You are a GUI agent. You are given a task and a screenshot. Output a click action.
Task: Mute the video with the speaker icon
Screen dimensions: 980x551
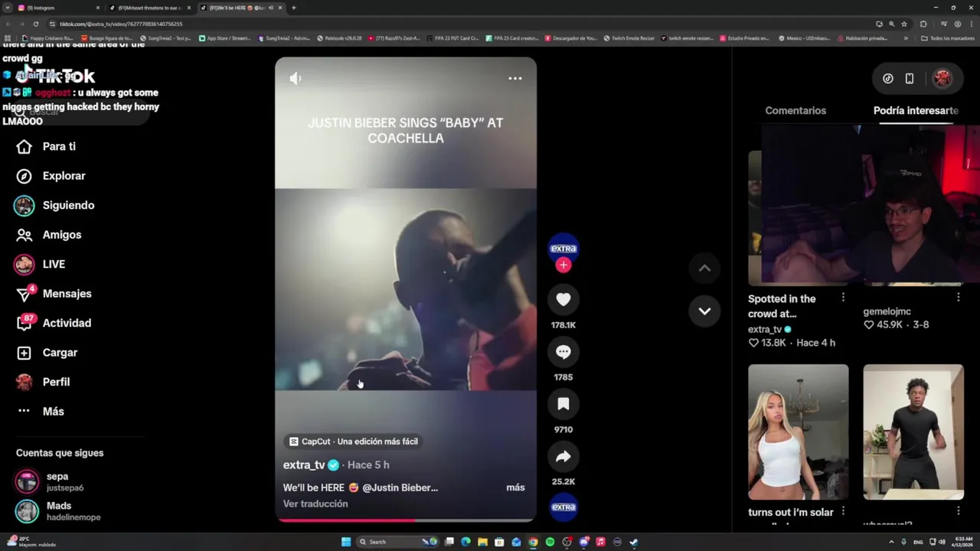296,78
